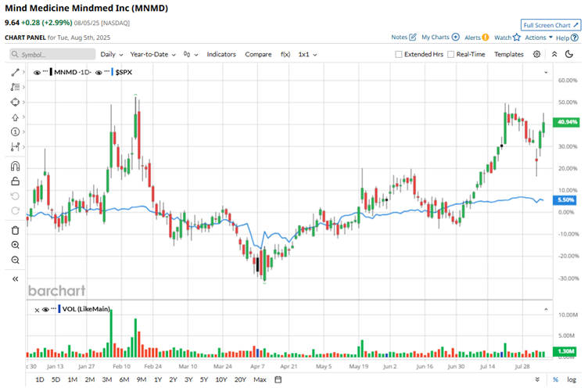Open the Daily frequency dropdown
Image resolution: width=588 pixels, height=388 pixels.
(111, 55)
